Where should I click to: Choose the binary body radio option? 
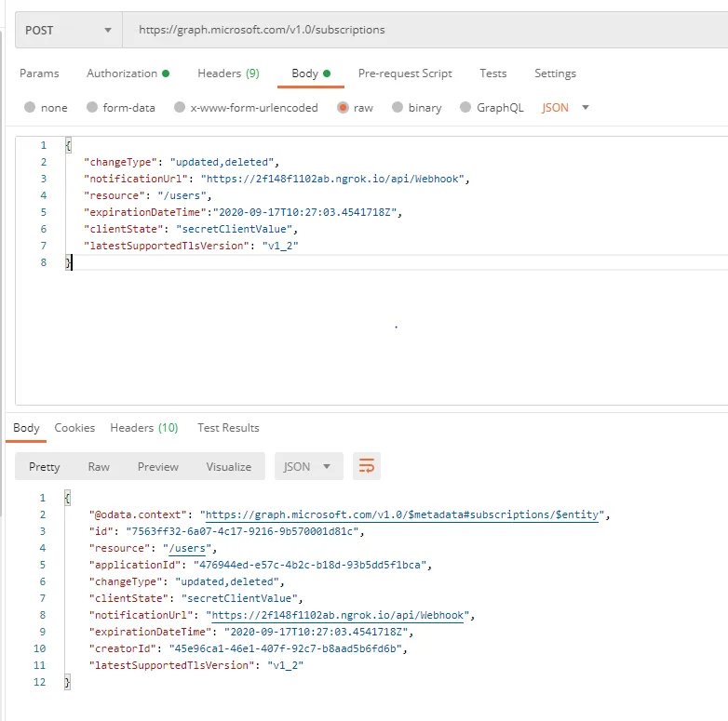click(398, 108)
